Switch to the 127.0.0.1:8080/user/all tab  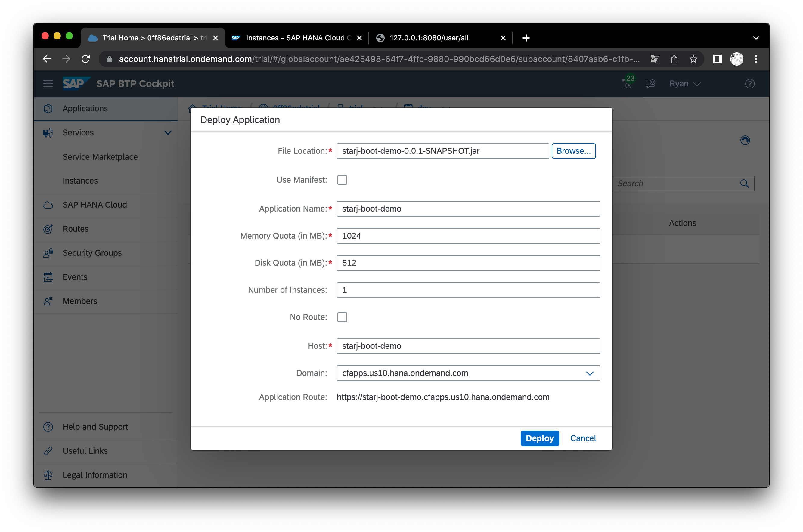tap(429, 38)
